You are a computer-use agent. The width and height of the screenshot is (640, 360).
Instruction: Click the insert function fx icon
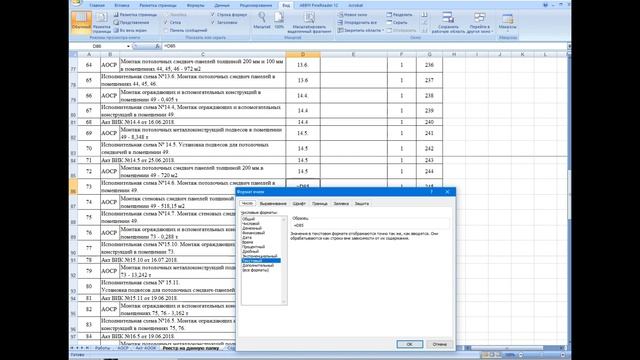(x=157, y=47)
